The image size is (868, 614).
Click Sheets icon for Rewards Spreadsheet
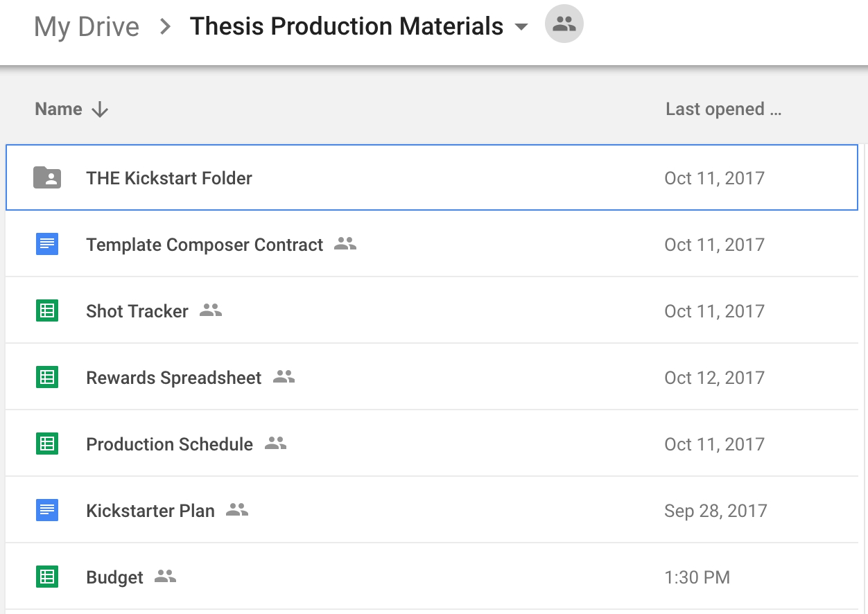47,377
